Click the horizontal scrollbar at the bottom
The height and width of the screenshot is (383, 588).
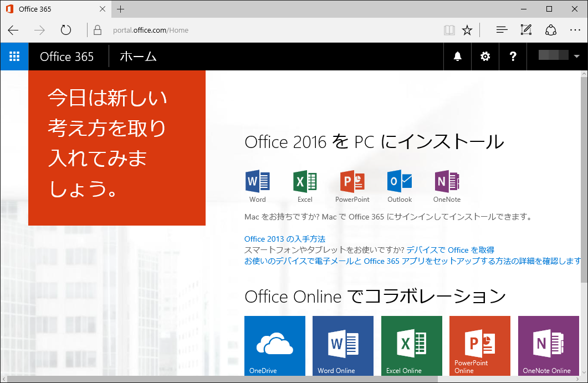(223, 379)
